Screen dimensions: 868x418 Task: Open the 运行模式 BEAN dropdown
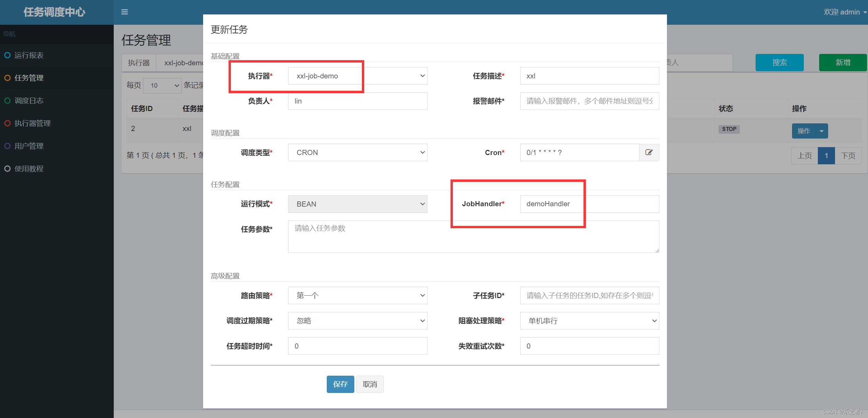pos(358,204)
